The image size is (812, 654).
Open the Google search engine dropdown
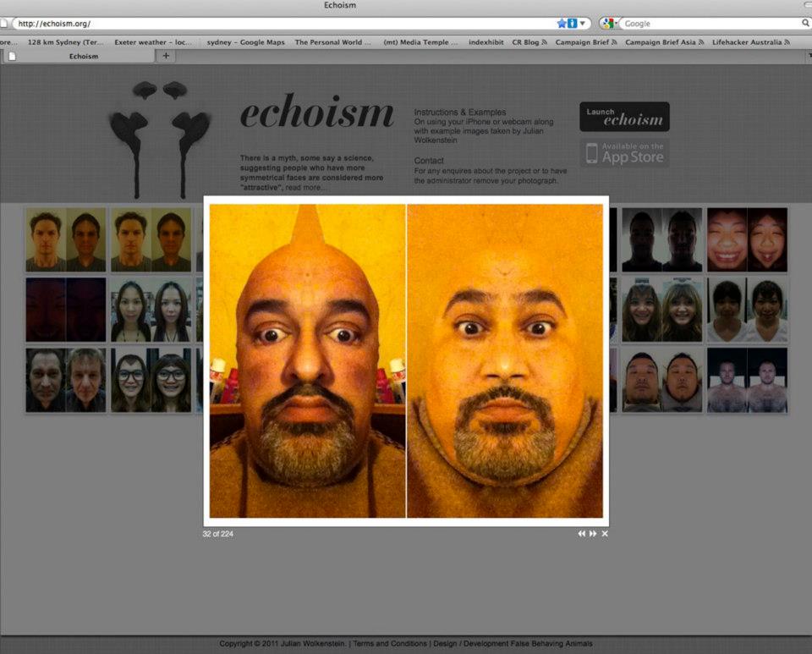611,24
